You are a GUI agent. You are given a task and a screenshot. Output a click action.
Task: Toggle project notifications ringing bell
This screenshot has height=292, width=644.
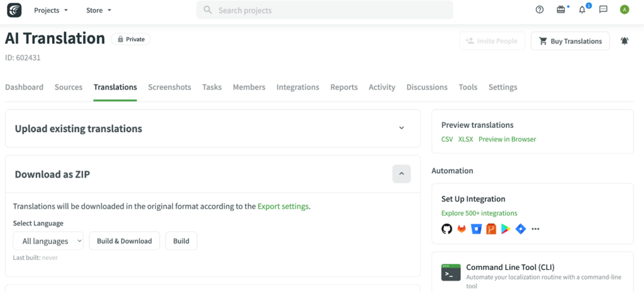pos(625,41)
